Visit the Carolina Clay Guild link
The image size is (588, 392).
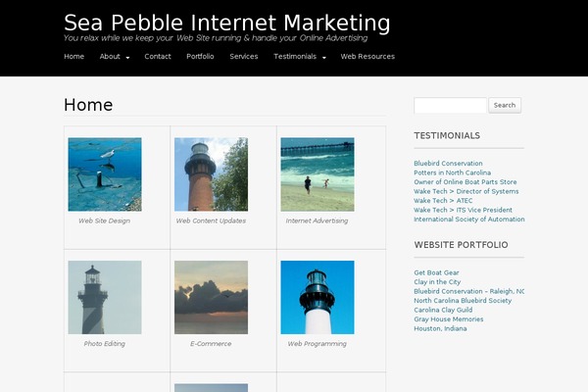coord(443,310)
